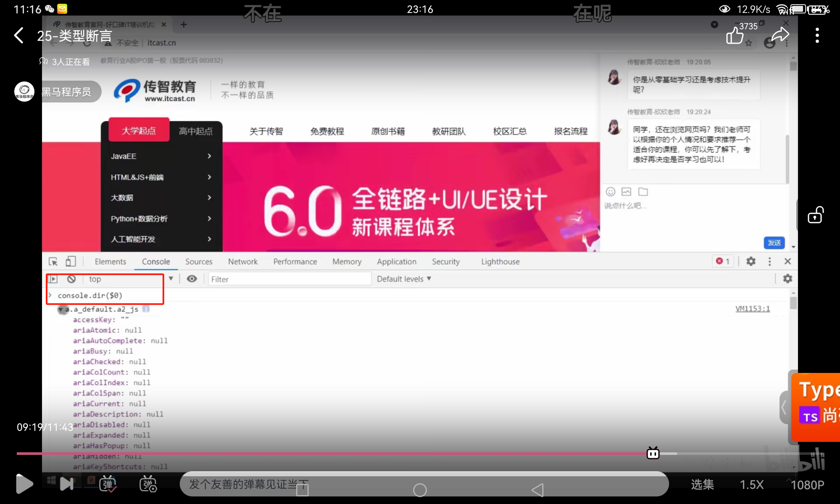This screenshot has height=504, width=840.
Task: Skip to the next video
Action: coord(67,484)
